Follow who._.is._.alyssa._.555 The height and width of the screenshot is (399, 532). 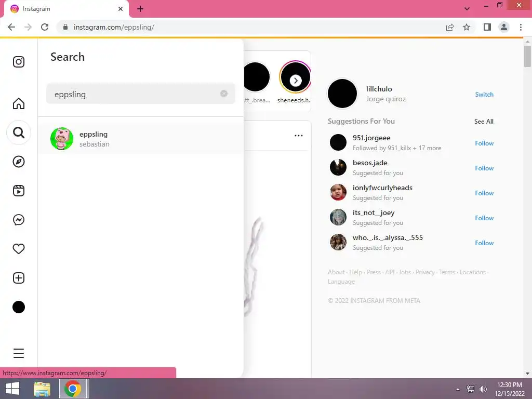pos(484,243)
